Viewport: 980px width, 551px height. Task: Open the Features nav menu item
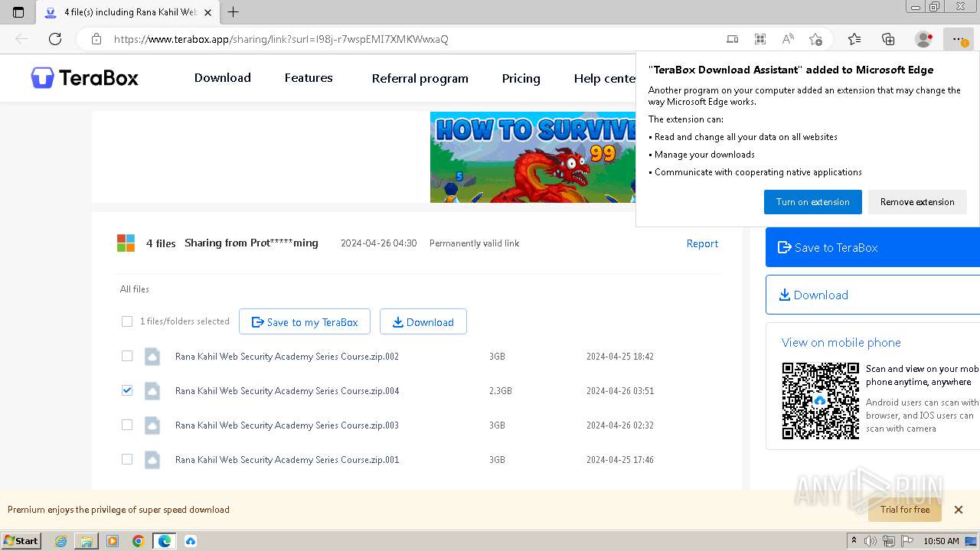point(309,78)
